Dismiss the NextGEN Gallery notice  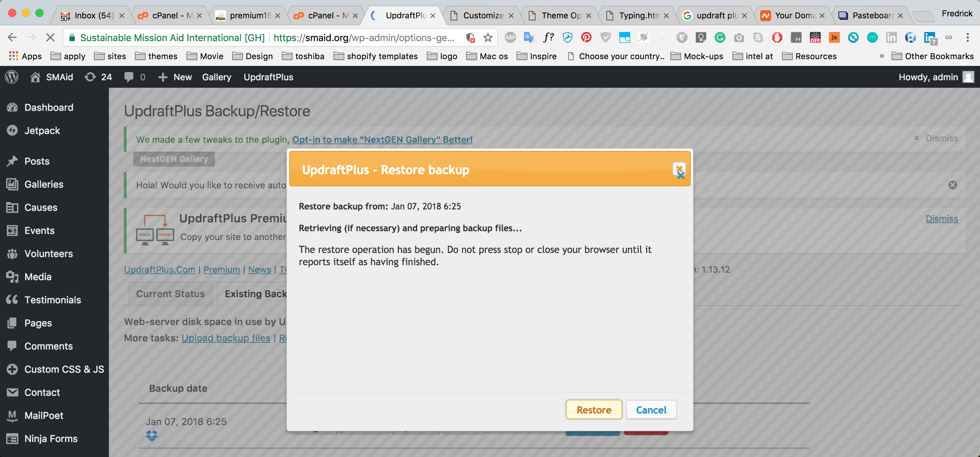click(935, 138)
